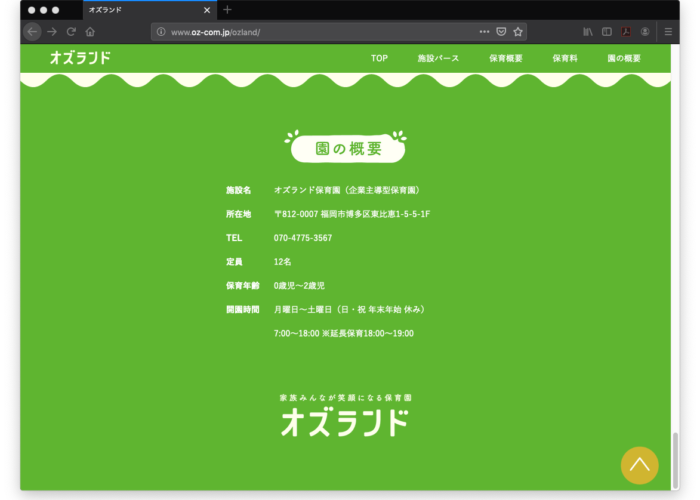The height and width of the screenshot is (500, 700).
Task: Save page to Pocket
Action: [501, 32]
